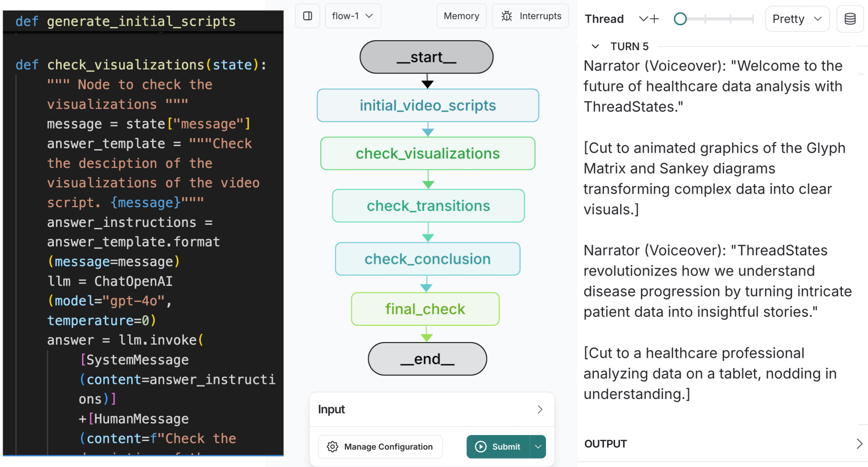Adjust the detail level slider handle
This screenshot has width=868, height=467.
[x=680, y=19]
